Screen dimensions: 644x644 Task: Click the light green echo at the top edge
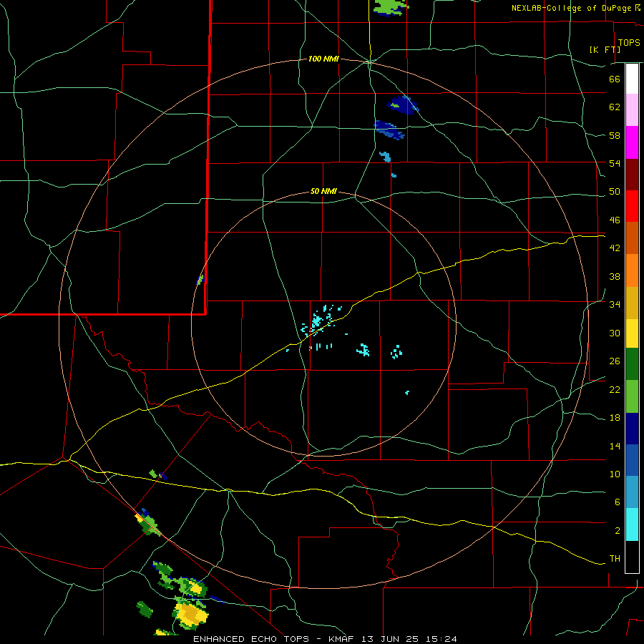389,6
